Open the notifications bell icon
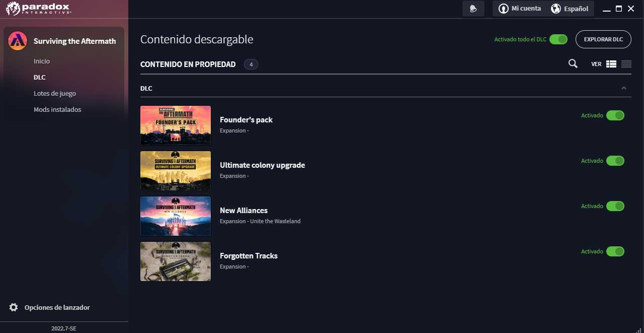The image size is (644, 333). 473,8
